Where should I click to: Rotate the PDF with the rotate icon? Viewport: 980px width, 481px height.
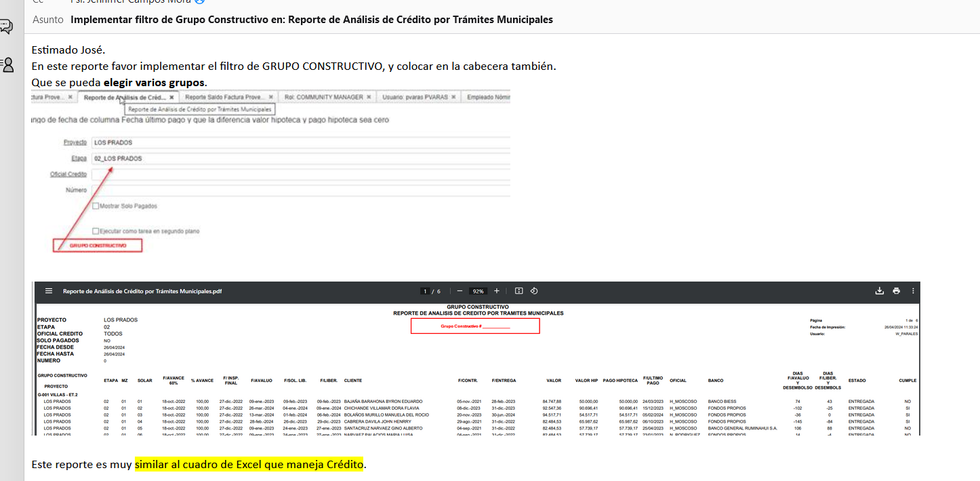coord(534,291)
